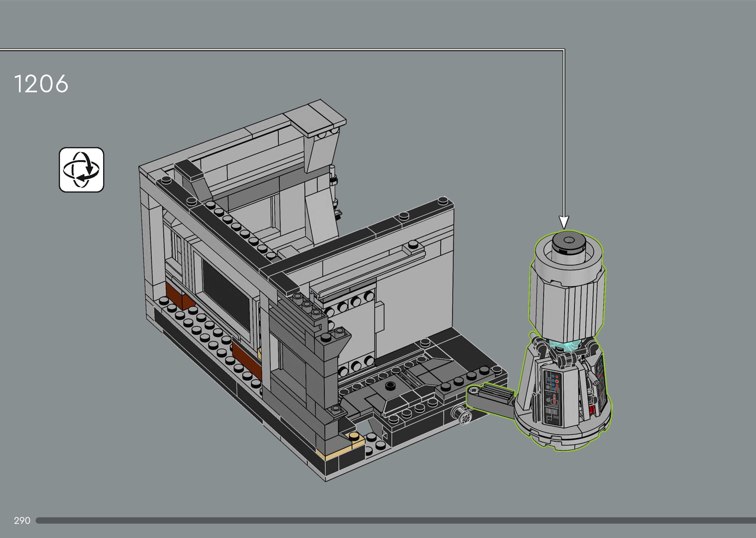This screenshot has height=538, width=756.
Task: Click page number 290
Action: pyautogui.click(x=22, y=520)
